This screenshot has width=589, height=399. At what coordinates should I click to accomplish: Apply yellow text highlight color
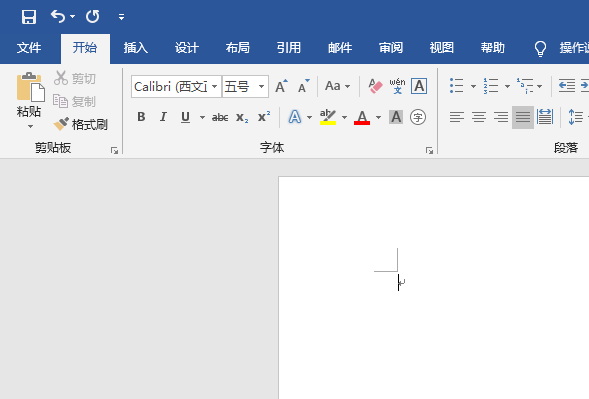328,117
